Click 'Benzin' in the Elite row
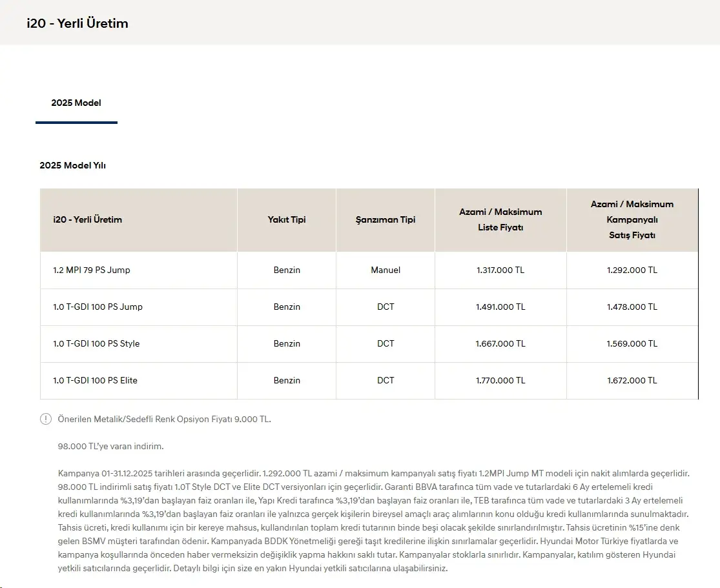 287,380
